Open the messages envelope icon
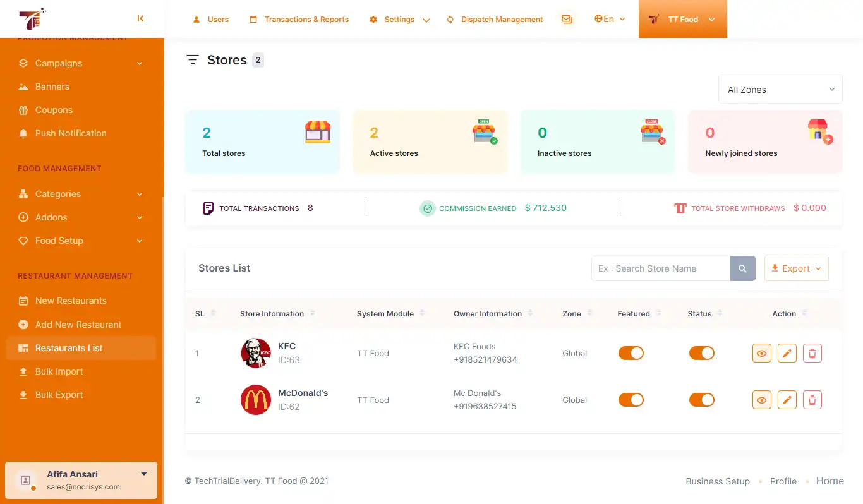Screen dimensions: 863x504 pos(567,19)
